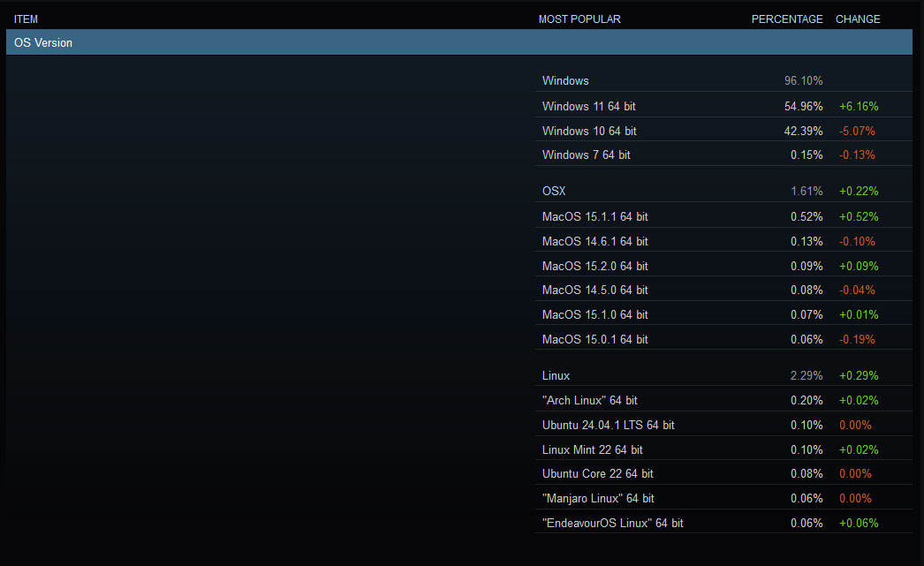This screenshot has width=924, height=566.
Task: Click the 0.15% percentage for Windows 7
Action: pyautogui.click(x=807, y=155)
